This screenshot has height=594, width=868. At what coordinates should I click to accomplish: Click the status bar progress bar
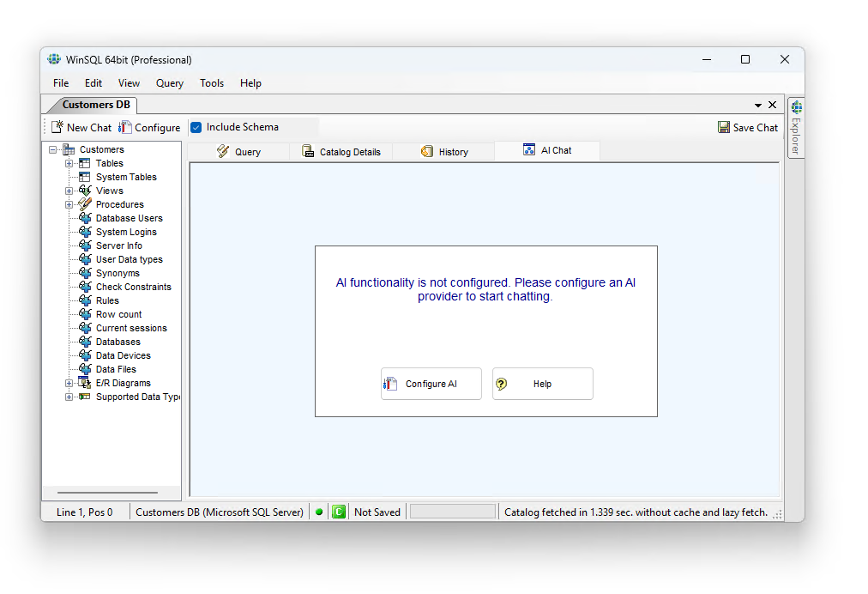(x=452, y=512)
